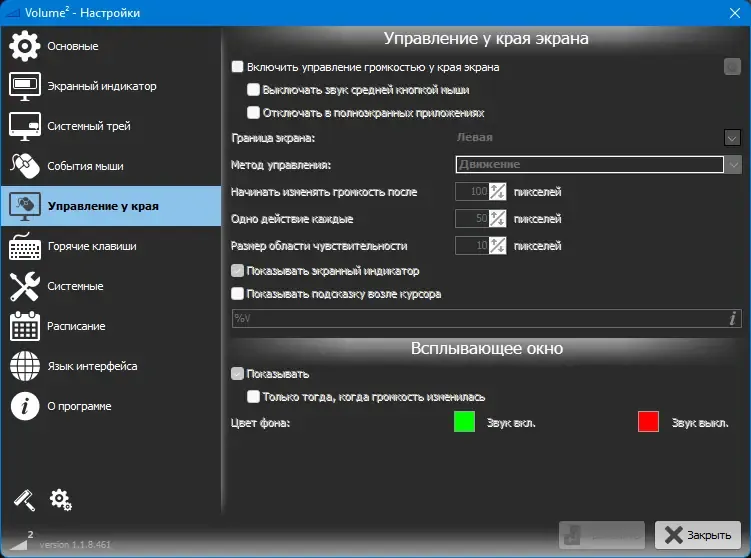Image resolution: width=751 pixels, height=558 pixels.
Task: Toggle Отключать в полноэкранных приложениях checkbox
Action: [x=253, y=113]
